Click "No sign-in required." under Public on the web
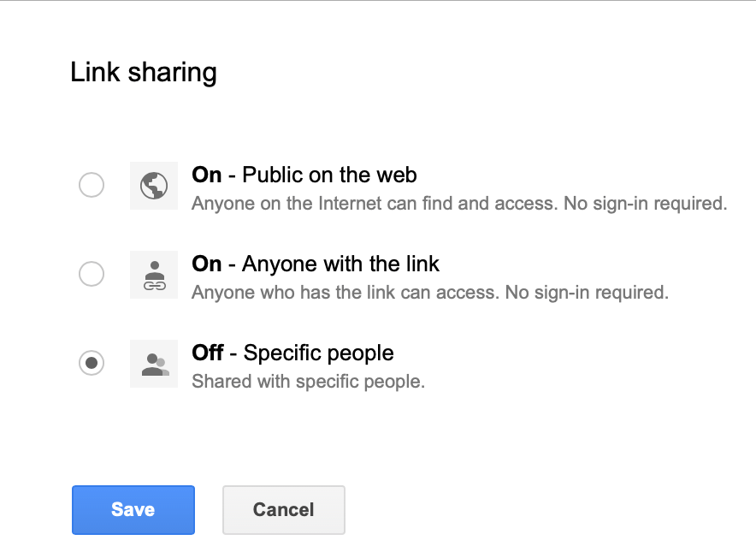The height and width of the screenshot is (558, 756). [645, 204]
